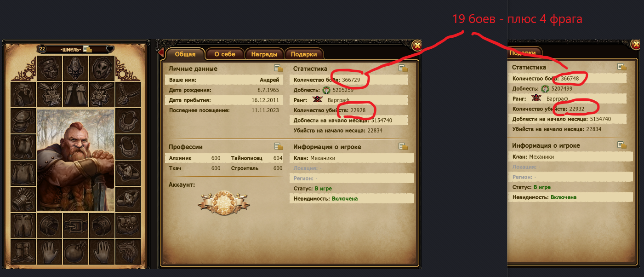Select the wolf head emblem slot
Screen dimensions: 644x277
point(128,252)
